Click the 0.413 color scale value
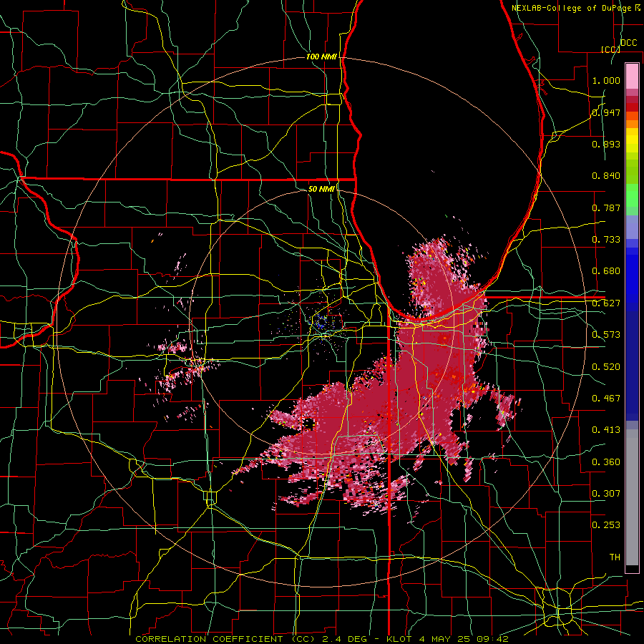Screen dimensions: 644x644 click(x=606, y=430)
